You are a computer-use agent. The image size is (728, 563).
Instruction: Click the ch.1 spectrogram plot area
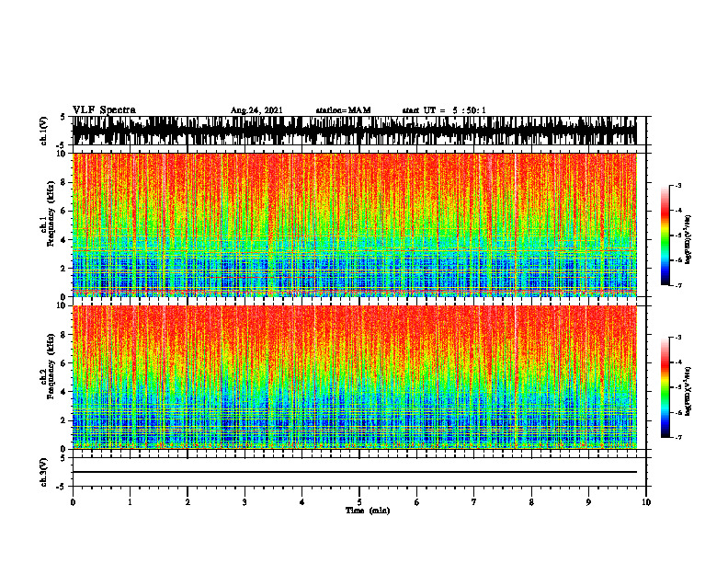355,224
